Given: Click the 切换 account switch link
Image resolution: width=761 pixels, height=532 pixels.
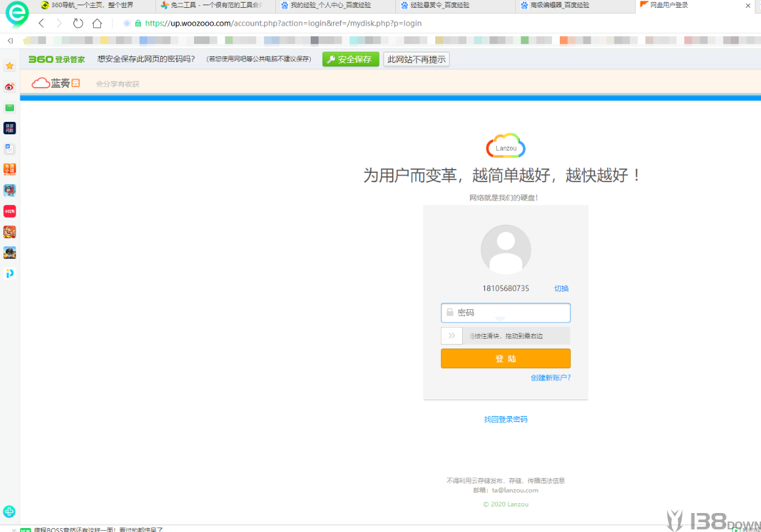Looking at the screenshot, I should (x=561, y=288).
